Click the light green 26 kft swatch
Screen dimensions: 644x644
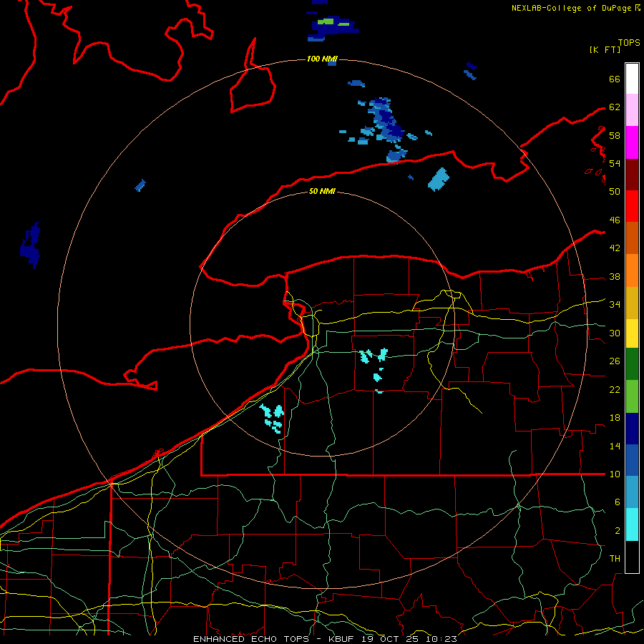pyautogui.click(x=632, y=396)
